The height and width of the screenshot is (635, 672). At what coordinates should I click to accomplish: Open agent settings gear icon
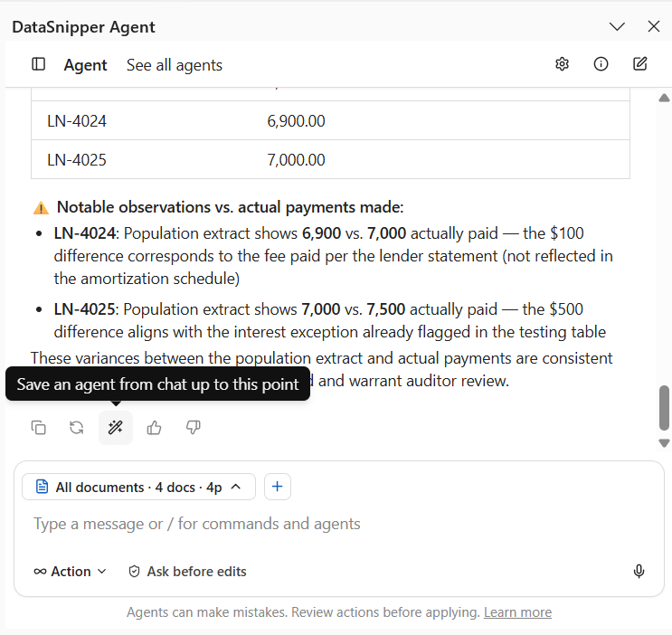pyautogui.click(x=562, y=64)
